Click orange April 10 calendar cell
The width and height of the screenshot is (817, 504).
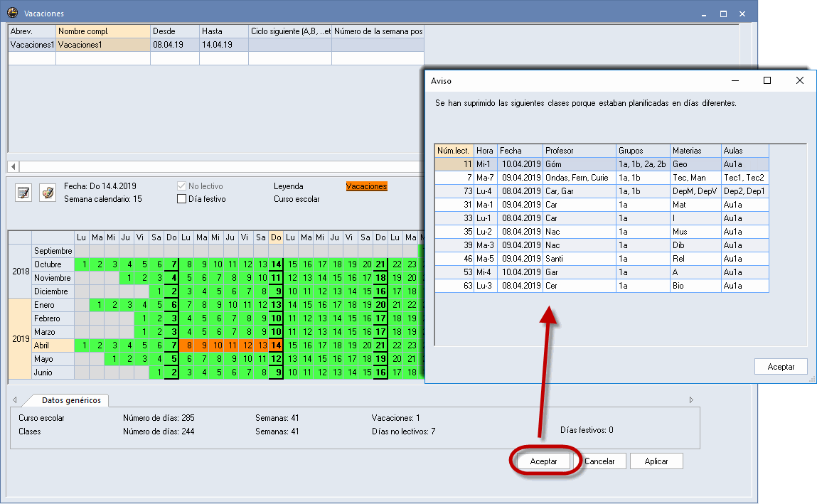[217, 345]
